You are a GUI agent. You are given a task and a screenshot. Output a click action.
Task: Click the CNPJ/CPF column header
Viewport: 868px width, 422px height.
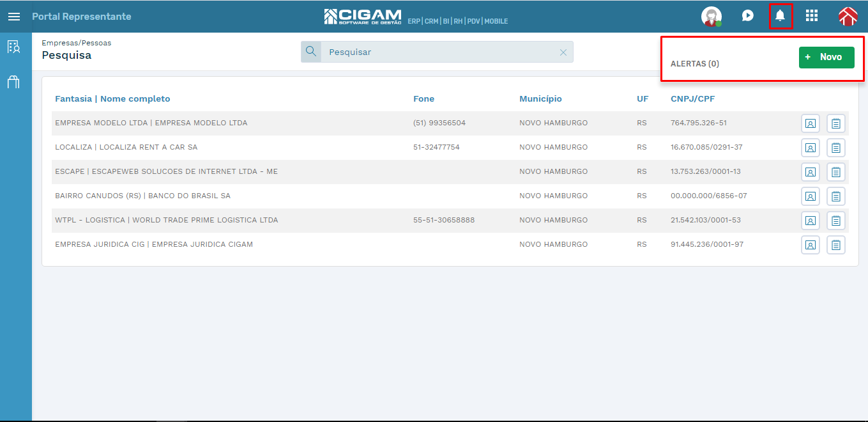tap(692, 98)
